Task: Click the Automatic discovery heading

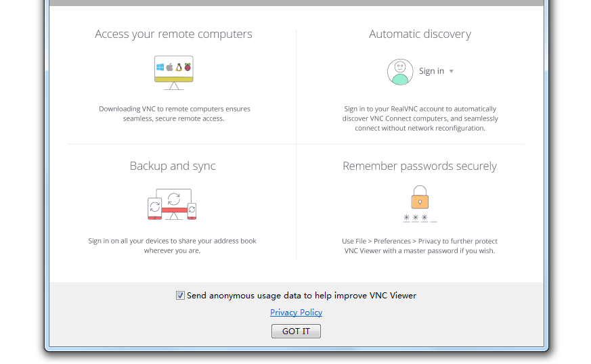Action: pos(420,34)
